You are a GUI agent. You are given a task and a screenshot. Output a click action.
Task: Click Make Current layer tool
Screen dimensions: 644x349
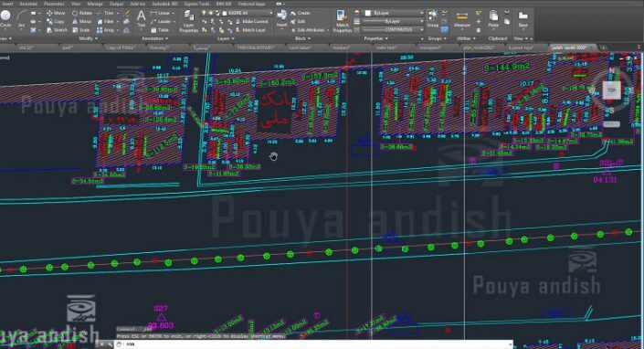point(251,21)
